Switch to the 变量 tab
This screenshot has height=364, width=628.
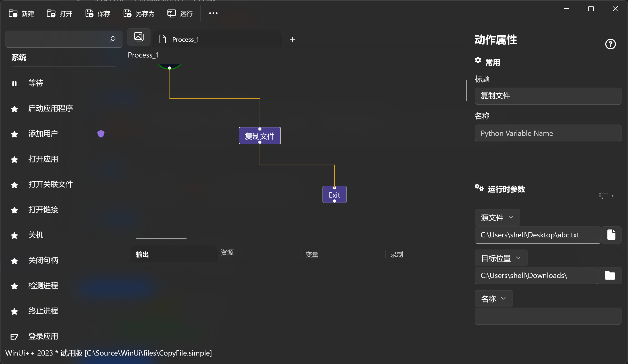click(x=312, y=255)
